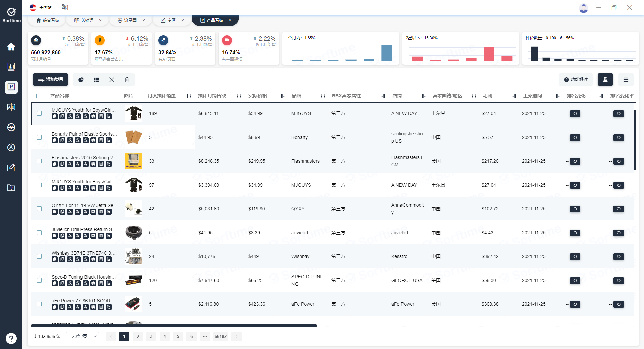Click rank change refresh icon for Juvielich row

pos(575,233)
